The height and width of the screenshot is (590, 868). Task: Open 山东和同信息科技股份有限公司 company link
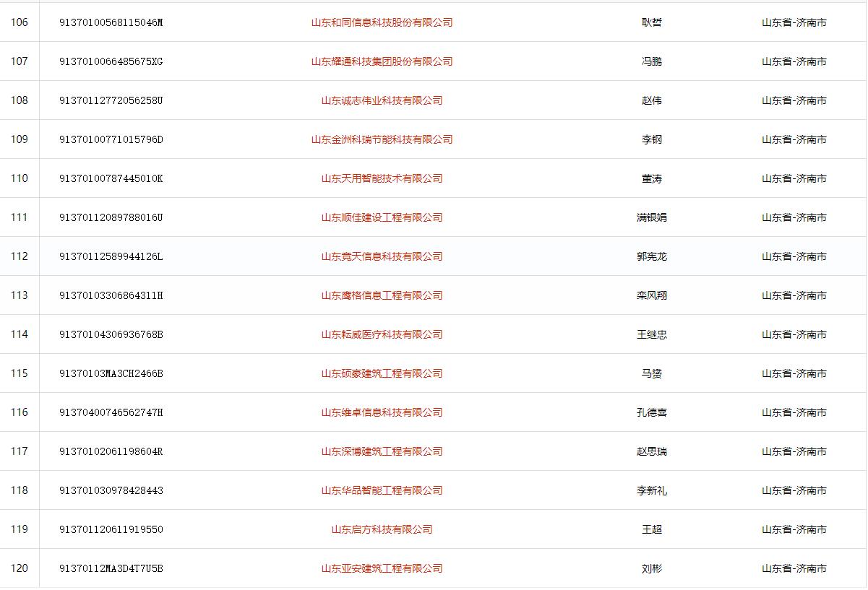pos(382,22)
